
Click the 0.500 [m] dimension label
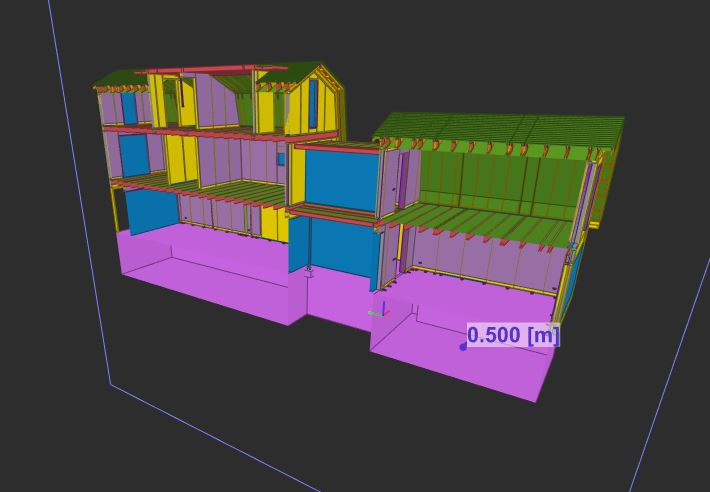513,335
